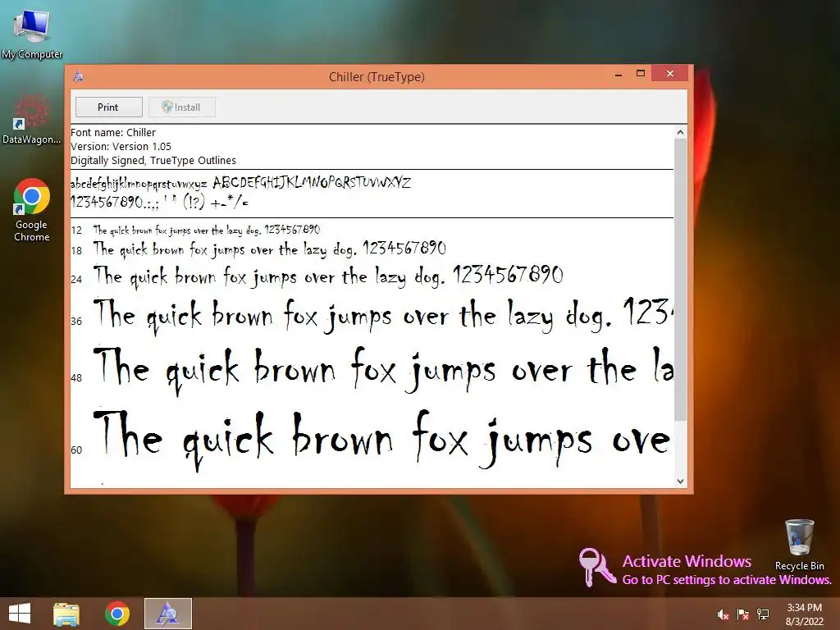Print the Chiller font sample
840x630 pixels.
(109, 107)
